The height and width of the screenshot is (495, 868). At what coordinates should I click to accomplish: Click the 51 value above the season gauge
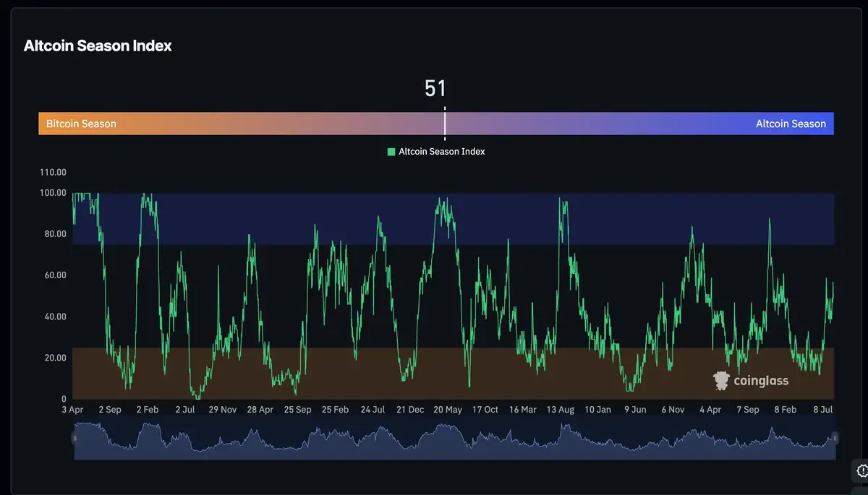436,88
